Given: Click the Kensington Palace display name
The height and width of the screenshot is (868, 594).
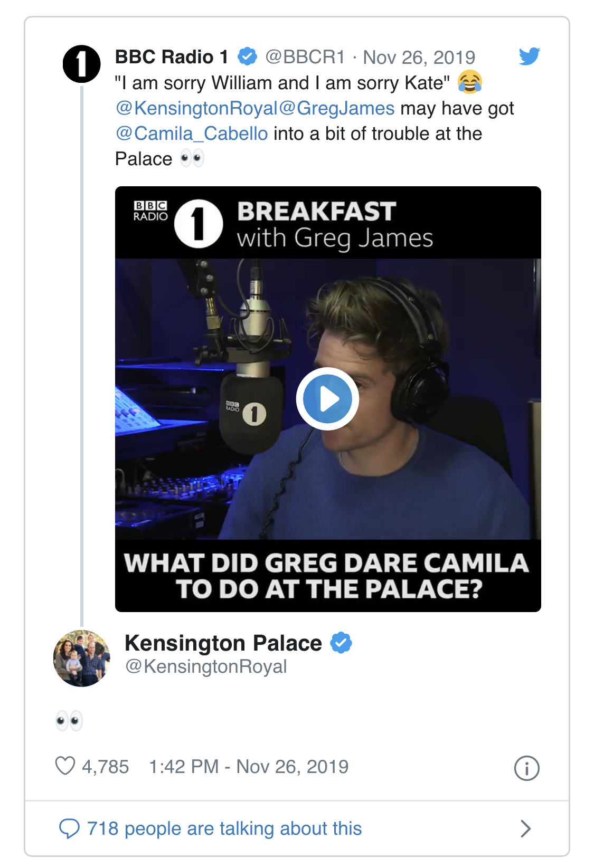Looking at the screenshot, I should click(x=223, y=643).
